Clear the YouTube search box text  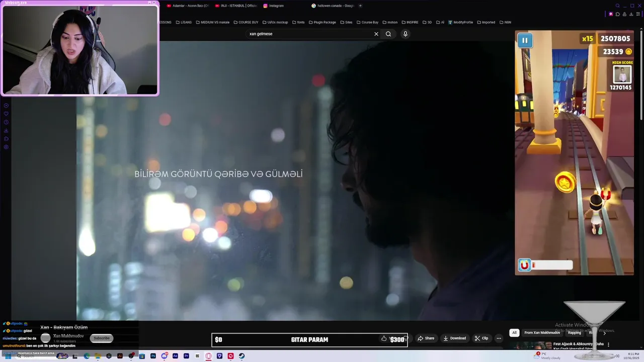coord(376,34)
